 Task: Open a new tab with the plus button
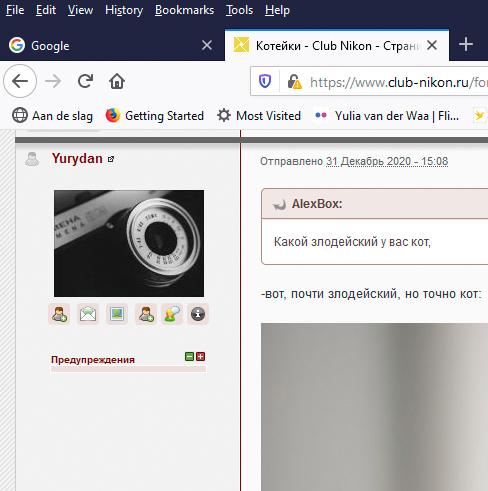tap(466, 45)
